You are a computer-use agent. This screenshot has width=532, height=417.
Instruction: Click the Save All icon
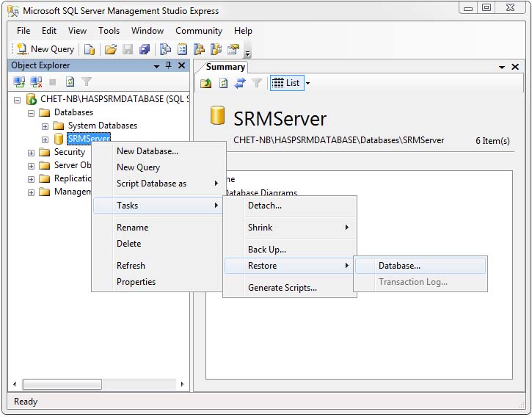point(145,50)
